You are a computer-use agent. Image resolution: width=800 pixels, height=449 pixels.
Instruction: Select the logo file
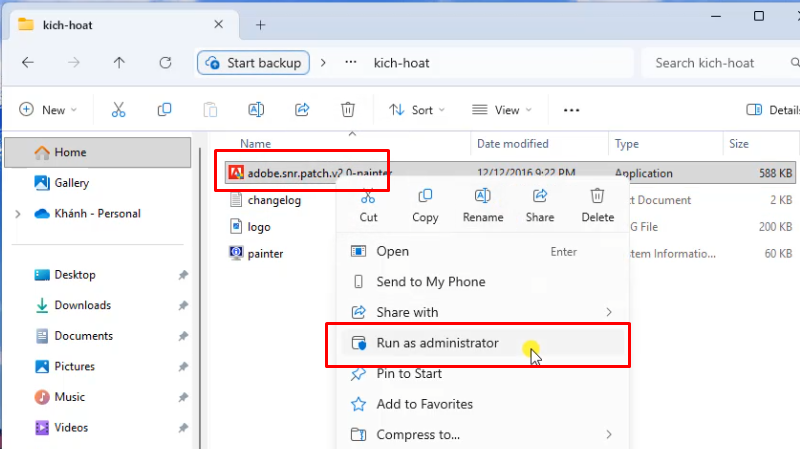point(259,227)
